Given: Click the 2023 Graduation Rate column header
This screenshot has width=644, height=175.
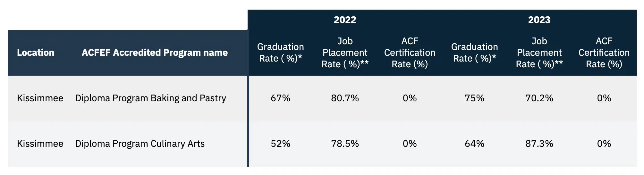Looking at the screenshot, I should 474,53.
